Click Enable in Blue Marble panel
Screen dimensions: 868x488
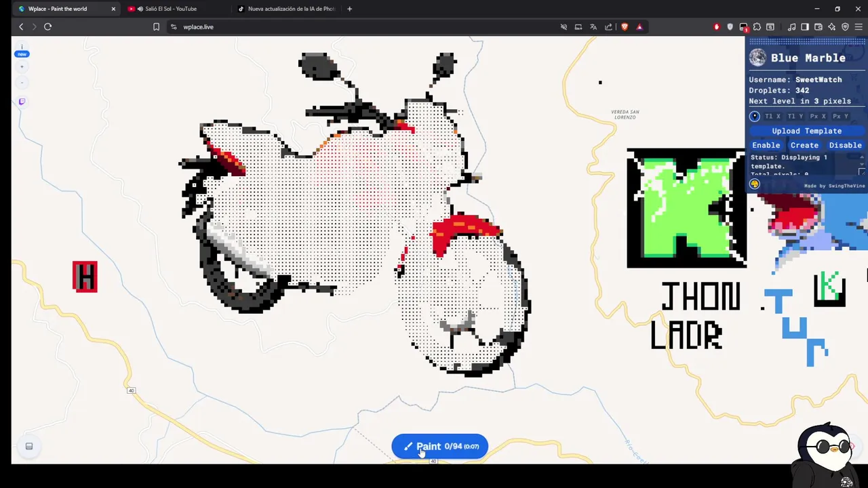coord(766,145)
